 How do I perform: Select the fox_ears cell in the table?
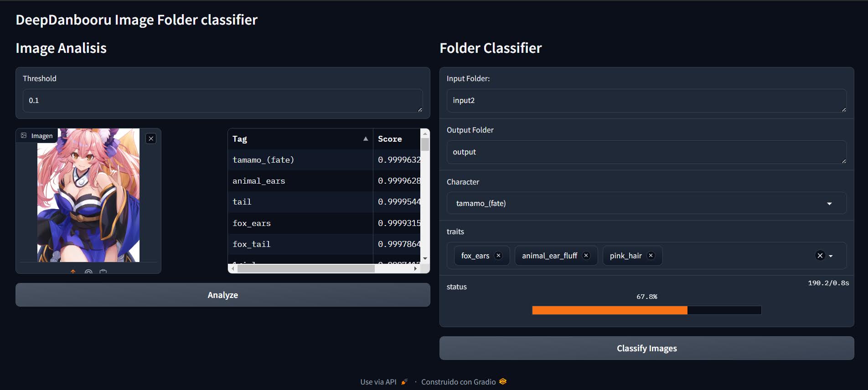click(300, 223)
